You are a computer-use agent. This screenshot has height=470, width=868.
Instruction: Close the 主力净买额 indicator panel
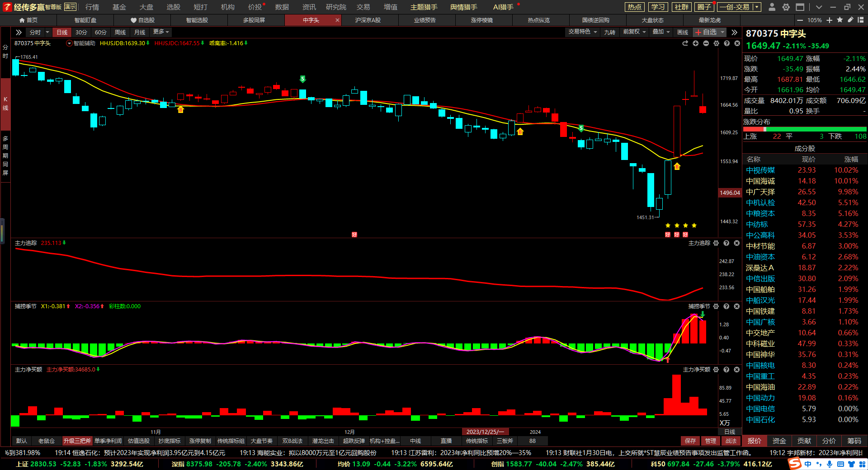point(736,370)
